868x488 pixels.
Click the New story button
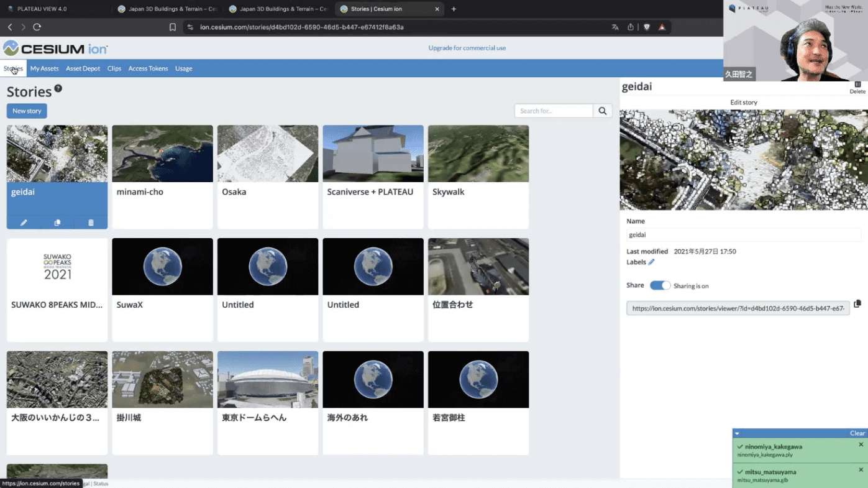(x=27, y=111)
